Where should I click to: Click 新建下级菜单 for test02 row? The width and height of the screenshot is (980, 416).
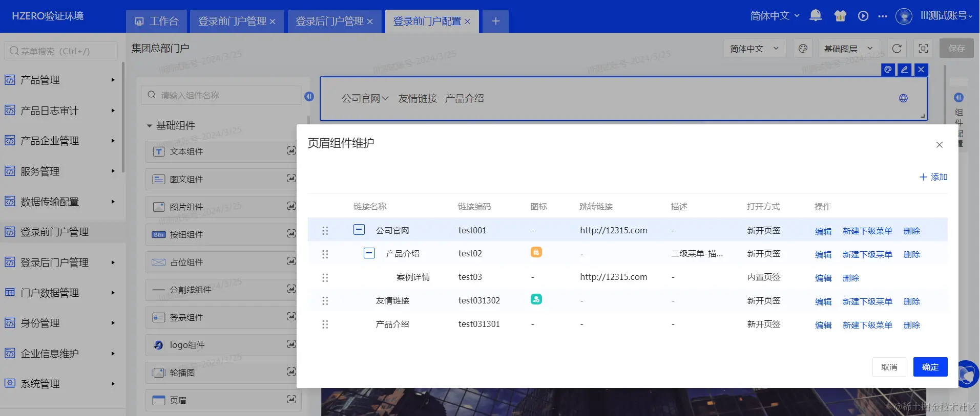pyautogui.click(x=867, y=255)
